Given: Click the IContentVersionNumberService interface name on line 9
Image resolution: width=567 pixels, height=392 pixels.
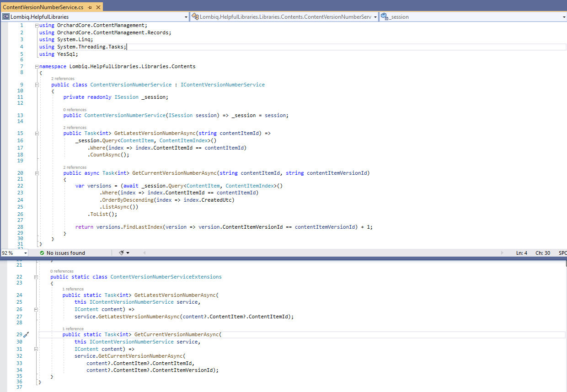Looking at the screenshot, I should [223, 85].
